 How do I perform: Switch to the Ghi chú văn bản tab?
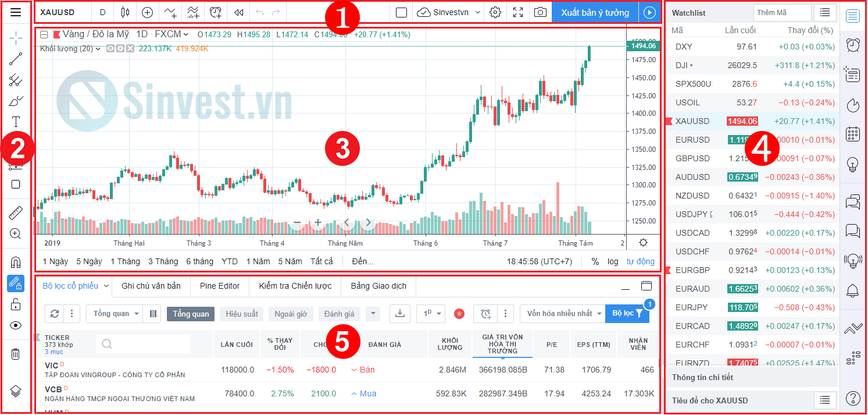tap(151, 286)
